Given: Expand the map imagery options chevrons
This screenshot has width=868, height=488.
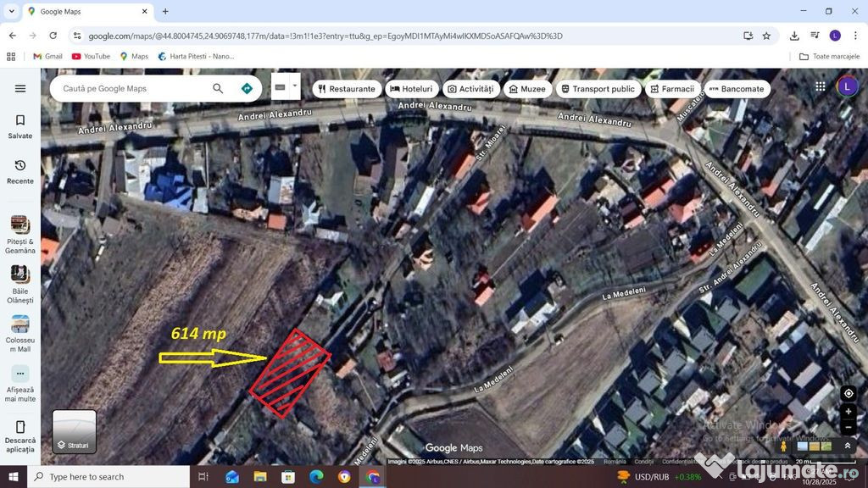Looking at the screenshot, I should click(847, 446).
